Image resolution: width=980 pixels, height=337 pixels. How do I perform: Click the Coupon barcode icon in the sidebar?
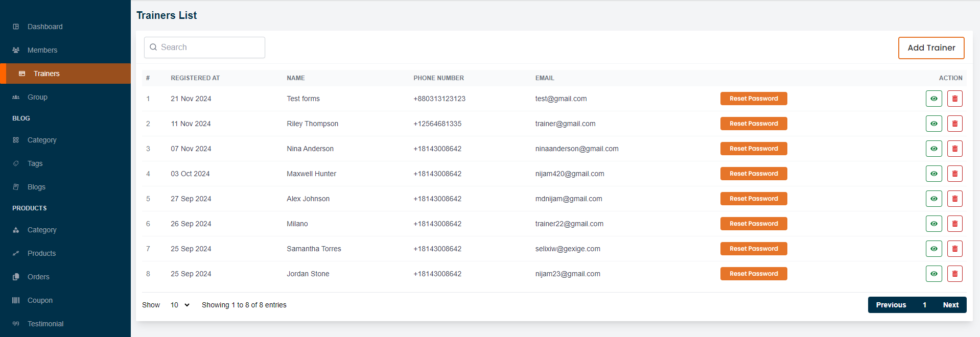point(16,300)
